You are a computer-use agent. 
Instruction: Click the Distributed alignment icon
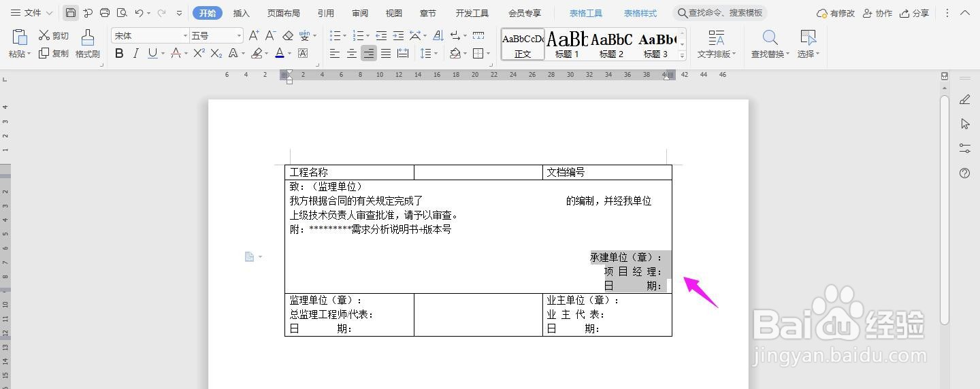click(403, 53)
